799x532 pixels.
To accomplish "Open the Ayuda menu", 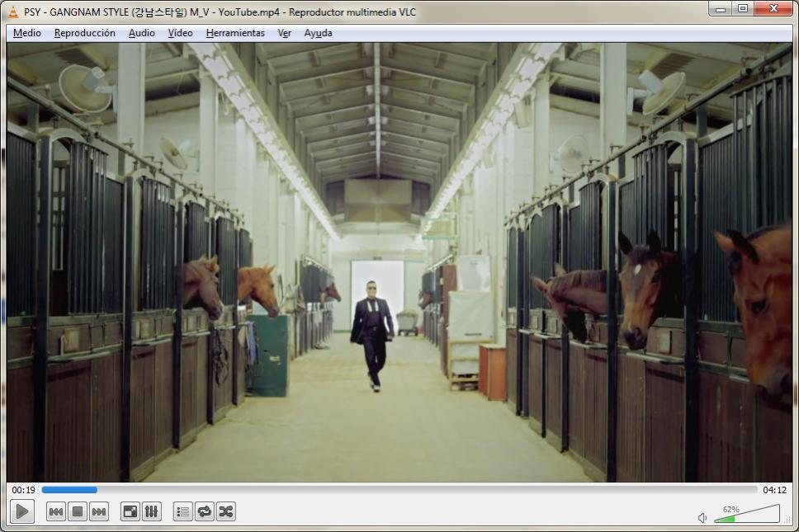I will [318, 33].
